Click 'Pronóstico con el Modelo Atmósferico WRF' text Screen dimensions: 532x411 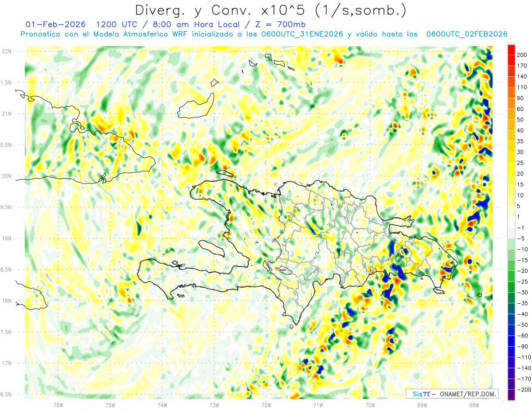(x=105, y=34)
